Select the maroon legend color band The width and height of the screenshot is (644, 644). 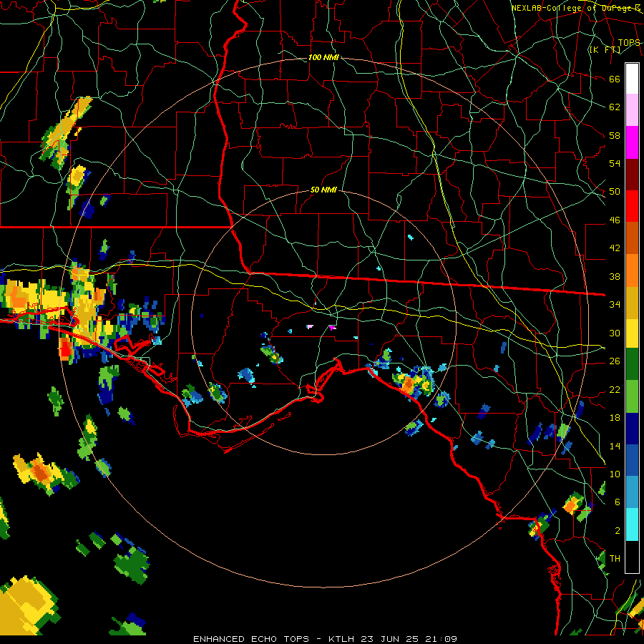point(632,174)
